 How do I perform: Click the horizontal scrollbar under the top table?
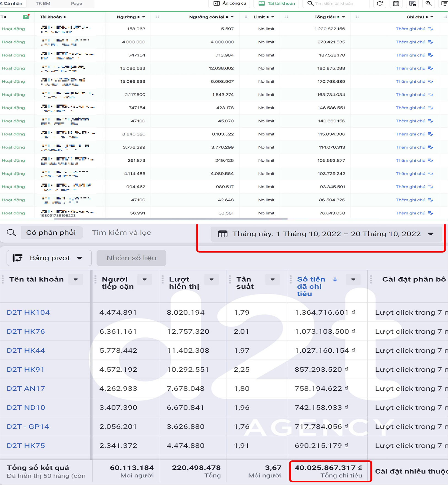coord(171,219)
